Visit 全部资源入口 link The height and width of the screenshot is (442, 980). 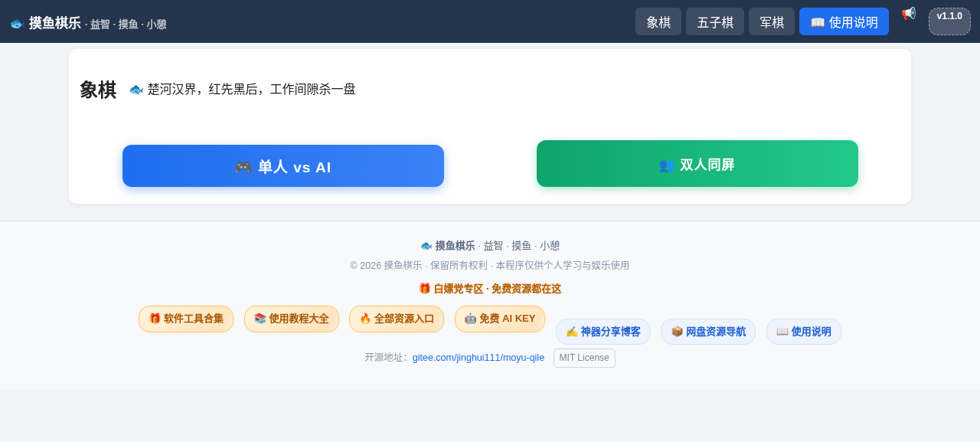point(397,319)
